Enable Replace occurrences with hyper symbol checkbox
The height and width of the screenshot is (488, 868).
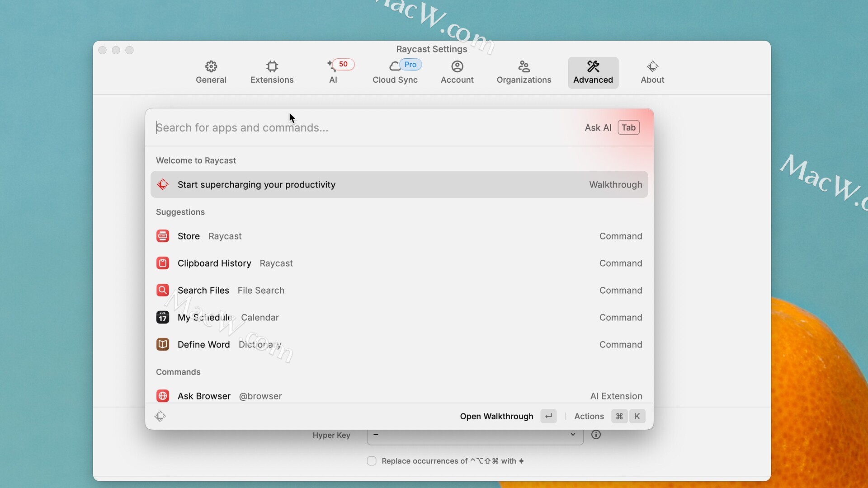pyautogui.click(x=372, y=461)
